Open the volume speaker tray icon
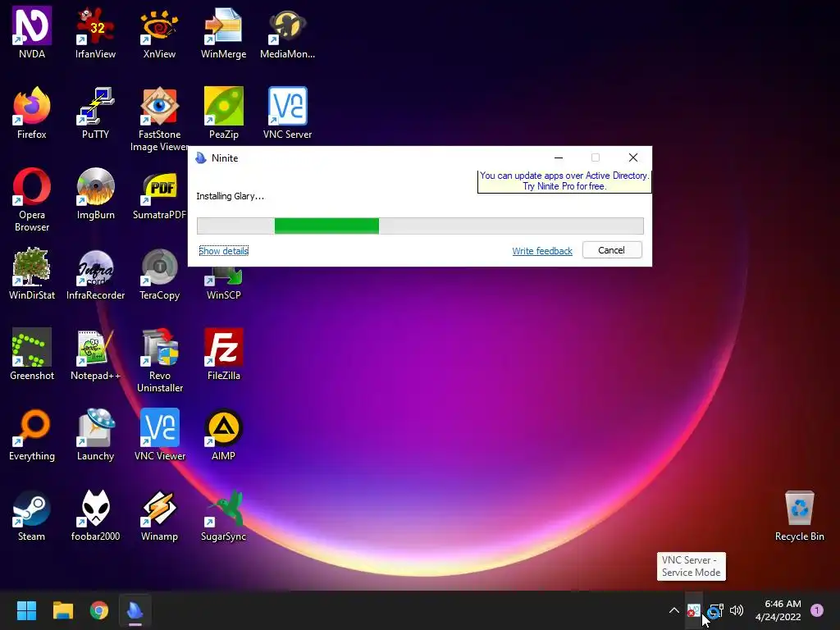The height and width of the screenshot is (630, 840). 737,610
